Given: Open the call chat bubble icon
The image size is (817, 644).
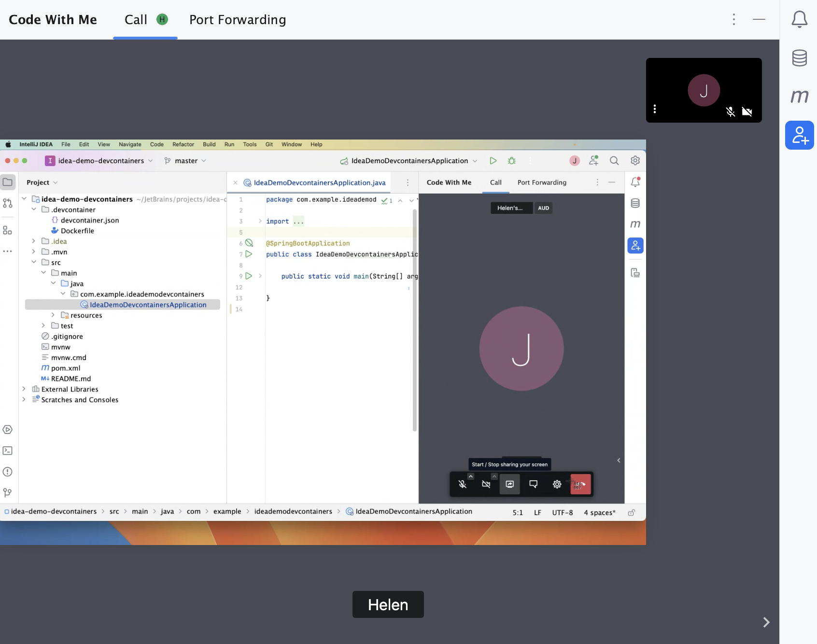Looking at the screenshot, I should click(x=533, y=484).
